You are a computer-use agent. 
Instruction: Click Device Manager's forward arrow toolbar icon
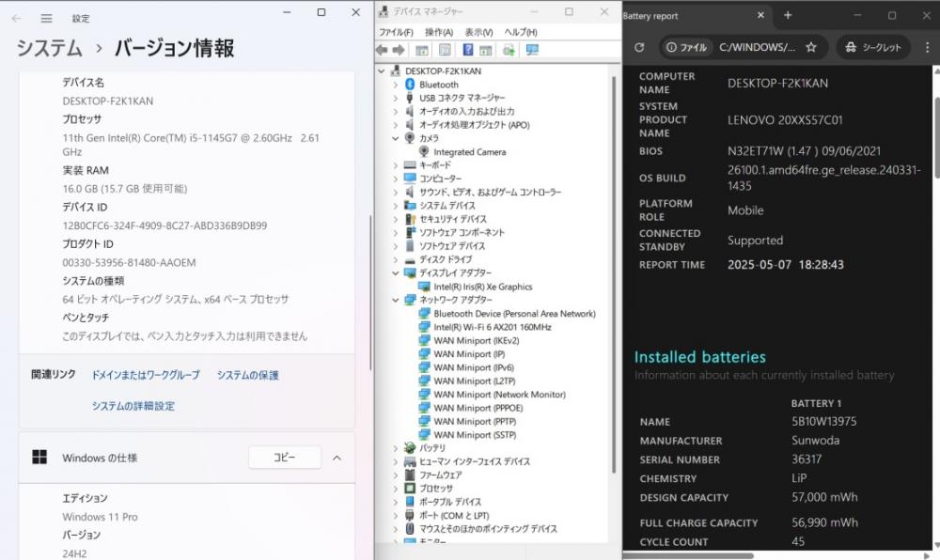(x=398, y=51)
